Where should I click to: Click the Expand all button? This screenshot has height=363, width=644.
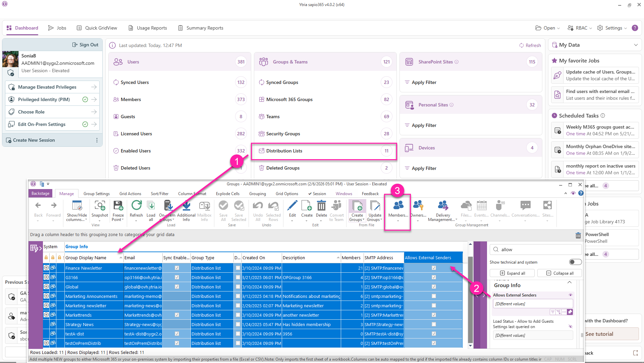coord(512,273)
